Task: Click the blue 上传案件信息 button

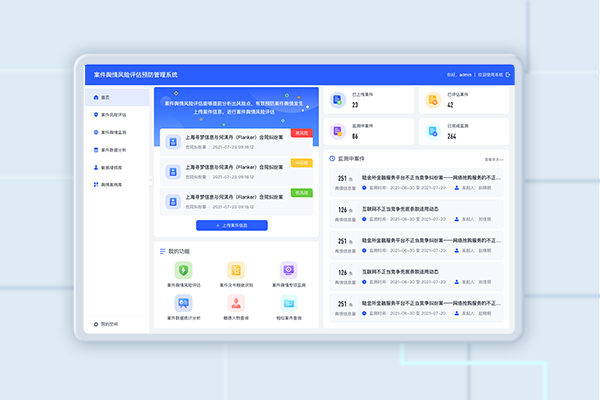Action: 239,226
